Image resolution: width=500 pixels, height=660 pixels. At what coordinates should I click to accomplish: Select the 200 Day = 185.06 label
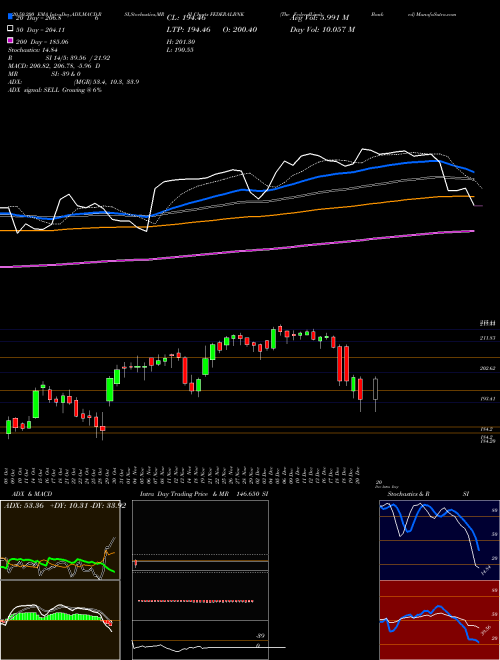42,42
